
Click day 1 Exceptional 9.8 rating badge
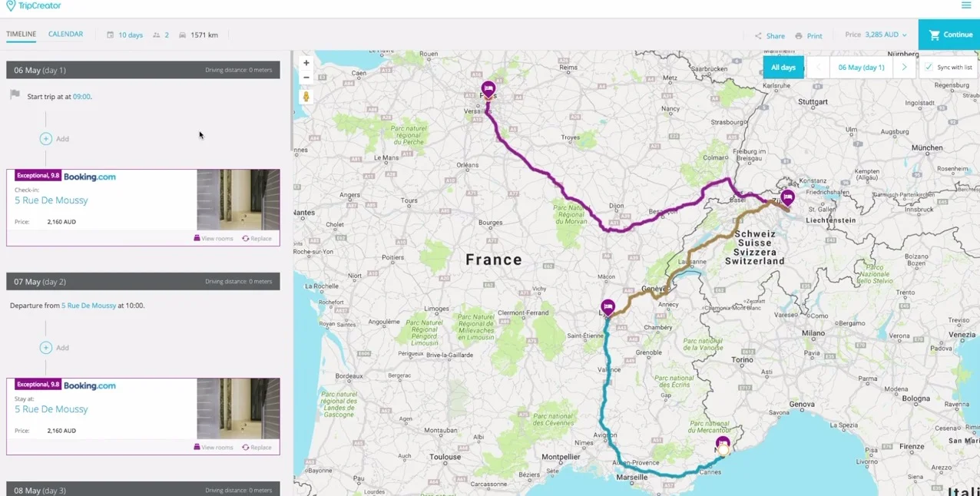(38, 176)
